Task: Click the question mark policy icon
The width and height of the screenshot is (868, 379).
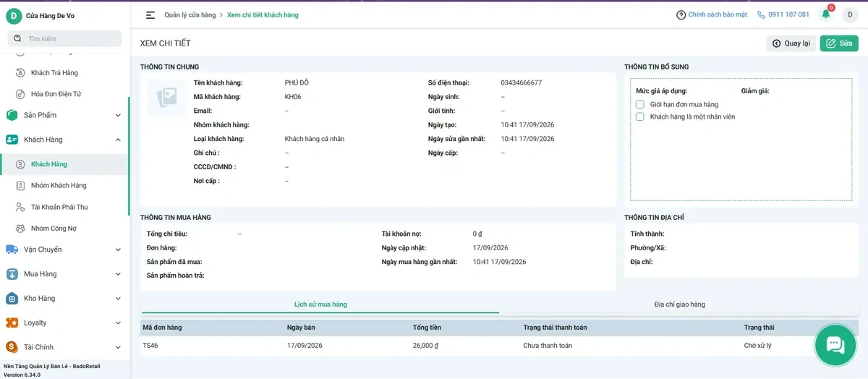Action: coord(681,14)
